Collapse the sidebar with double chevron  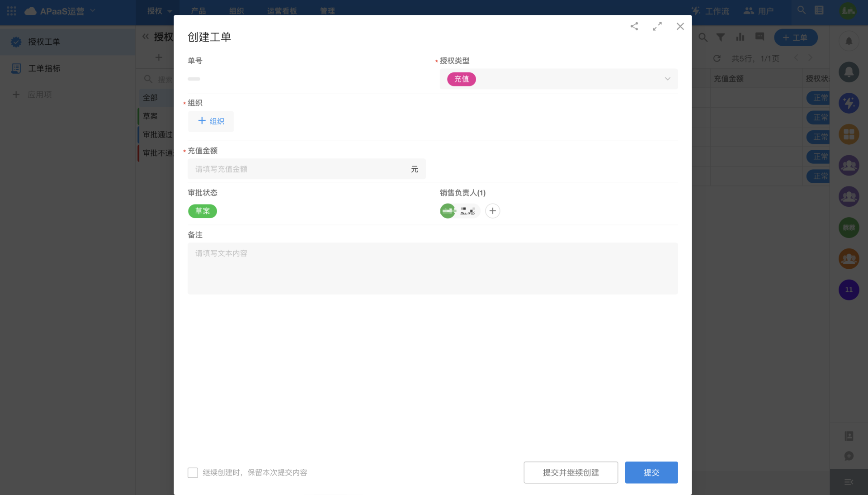(x=146, y=37)
